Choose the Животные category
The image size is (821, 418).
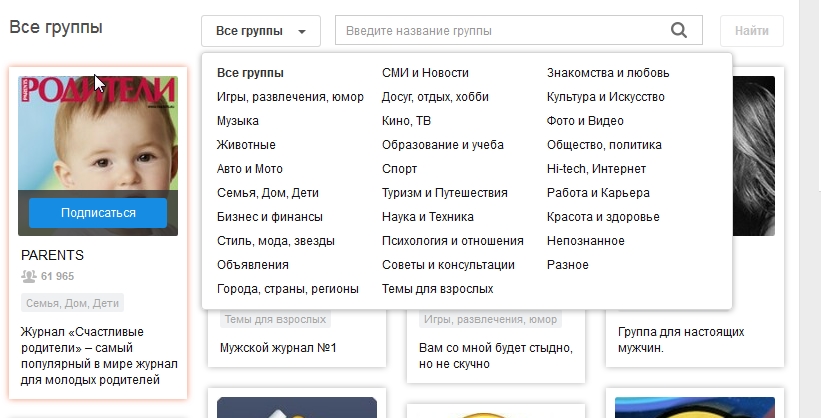246,145
